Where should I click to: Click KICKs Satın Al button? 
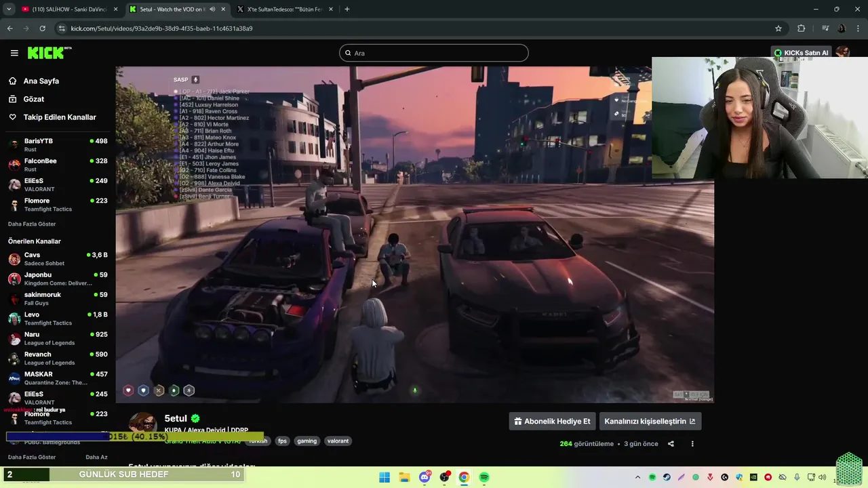click(x=801, y=53)
